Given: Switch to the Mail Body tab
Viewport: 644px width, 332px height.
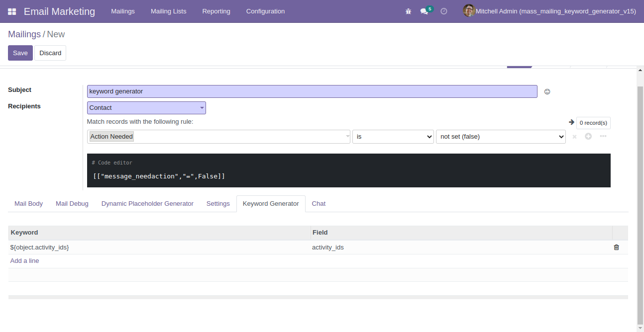Looking at the screenshot, I should tap(29, 204).
